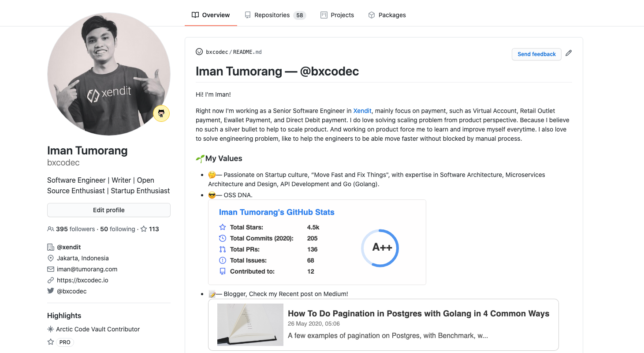Click the Medium post book thumbnail
Image resolution: width=644 pixels, height=353 pixels.
[250, 324]
